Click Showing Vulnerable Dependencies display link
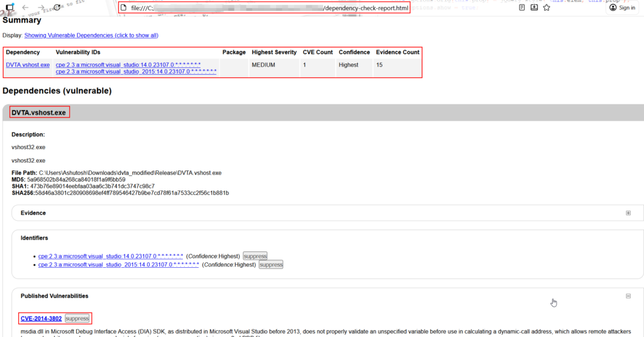The image size is (644, 337). pyautogui.click(x=91, y=35)
